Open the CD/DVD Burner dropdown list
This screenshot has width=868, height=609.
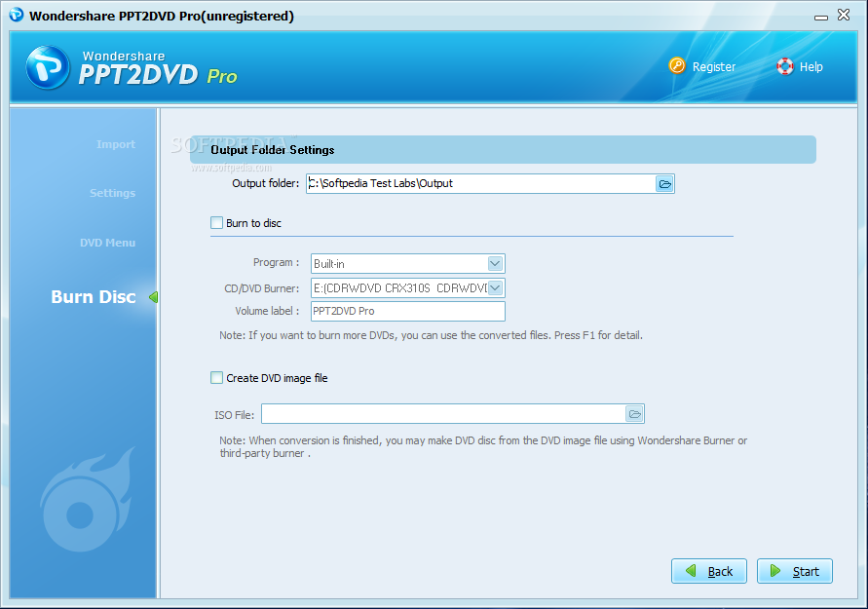point(495,287)
